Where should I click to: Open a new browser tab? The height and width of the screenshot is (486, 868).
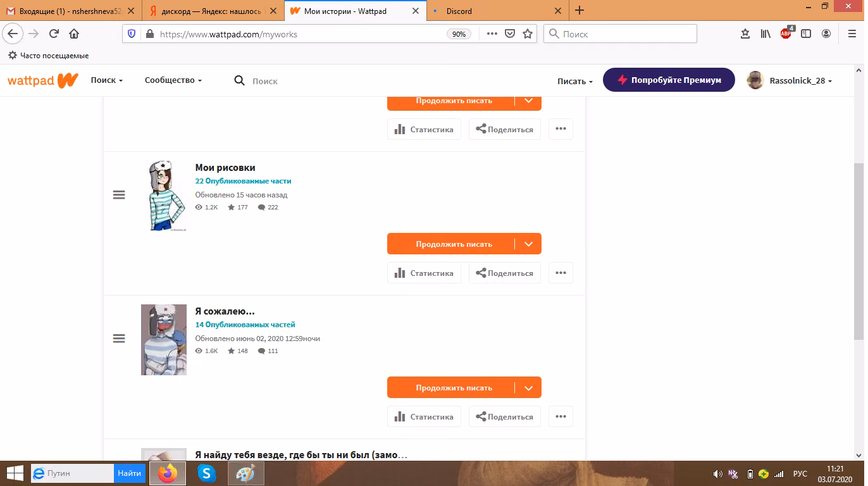pos(580,10)
